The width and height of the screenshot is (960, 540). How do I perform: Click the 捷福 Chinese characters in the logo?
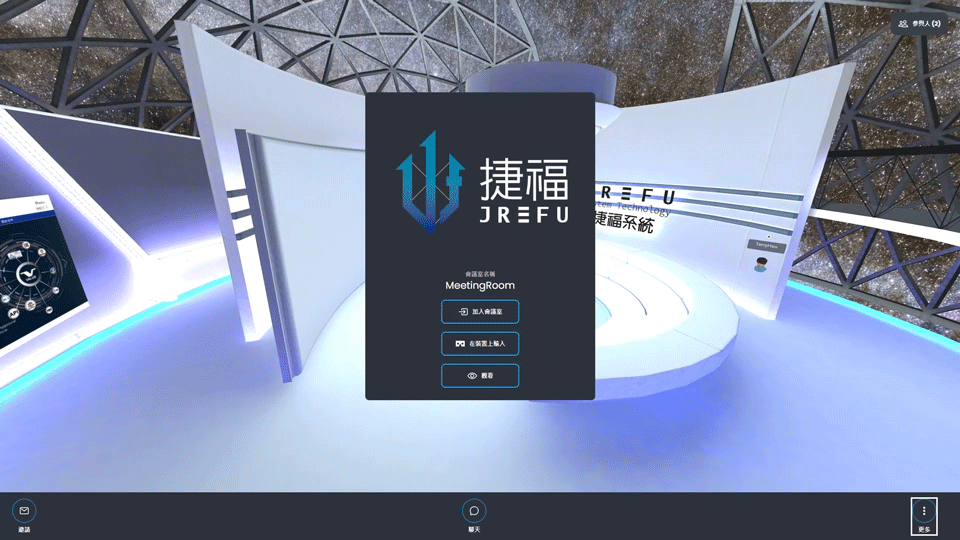pos(524,179)
